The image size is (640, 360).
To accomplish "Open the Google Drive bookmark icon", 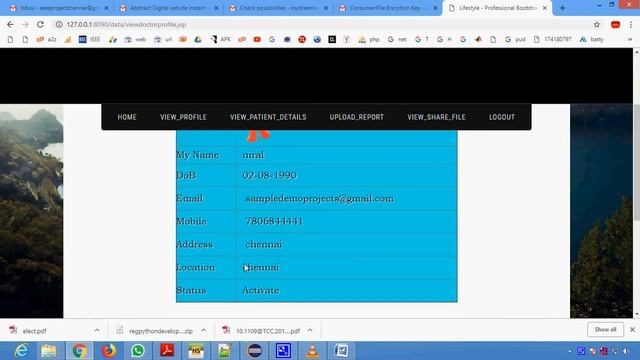I will pos(198,39).
